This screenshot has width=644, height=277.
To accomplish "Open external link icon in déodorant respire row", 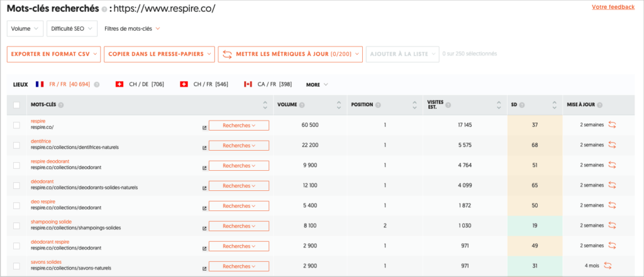I will (204, 248).
